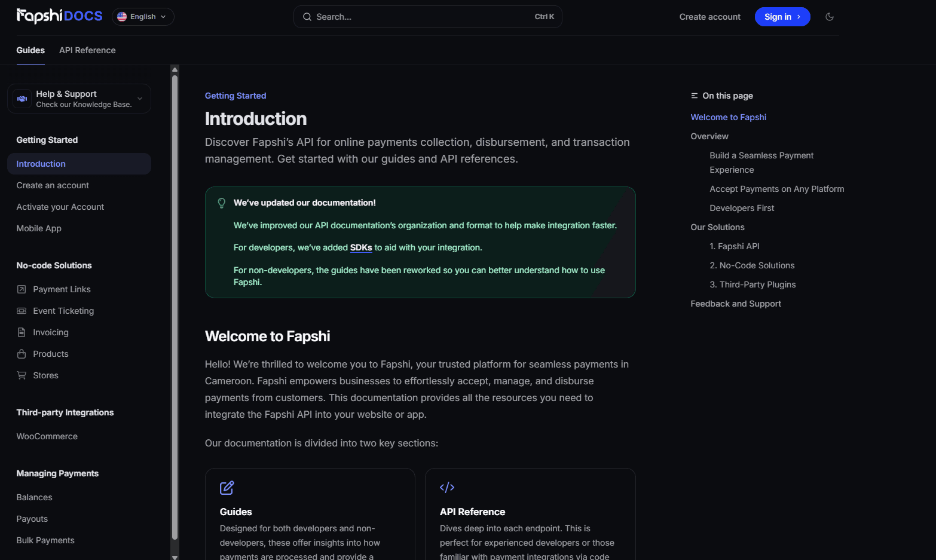Select Introduction in the sidebar
The width and height of the screenshot is (936, 560).
pos(79,164)
